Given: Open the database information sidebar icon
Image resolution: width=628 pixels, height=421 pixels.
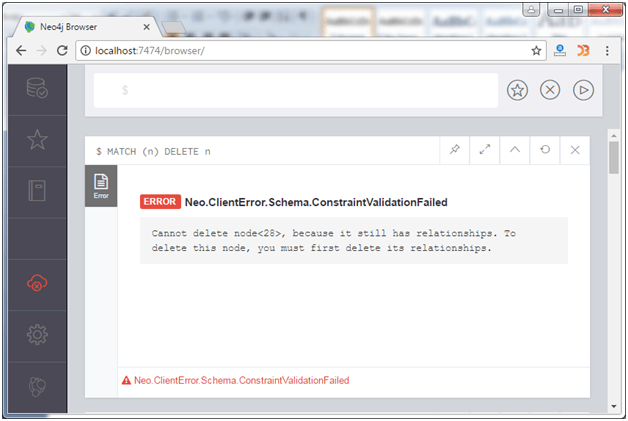Looking at the screenshot, I should [x=37, y=89].
